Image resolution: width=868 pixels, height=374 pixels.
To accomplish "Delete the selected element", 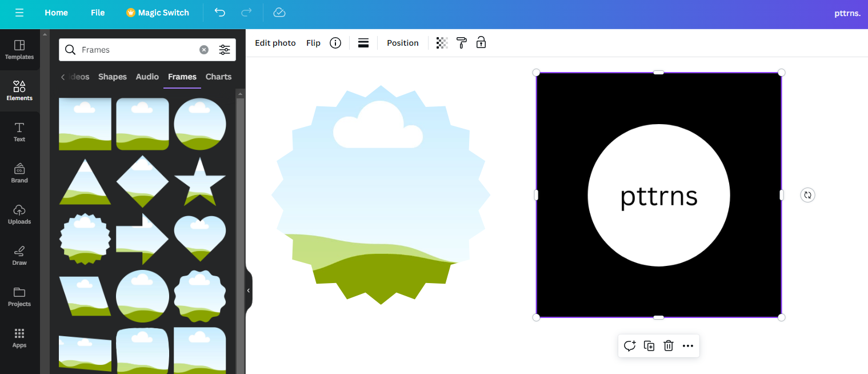I will click(669, 346).
